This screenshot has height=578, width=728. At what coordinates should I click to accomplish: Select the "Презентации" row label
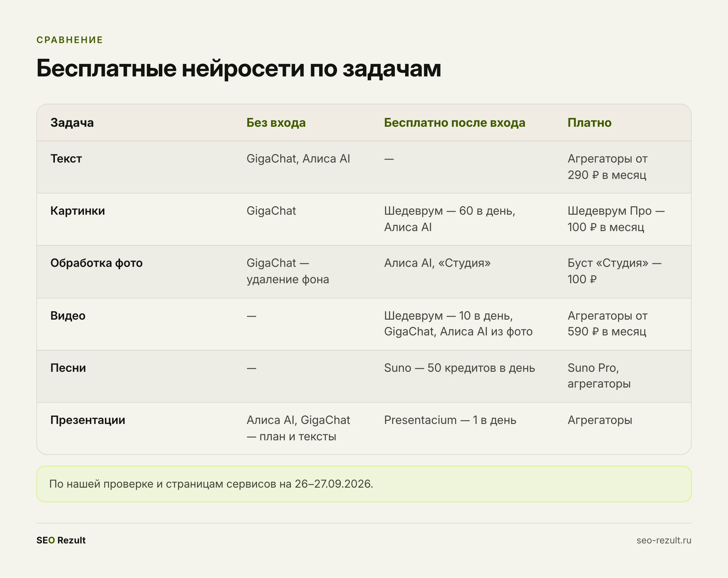coord(87,420)
